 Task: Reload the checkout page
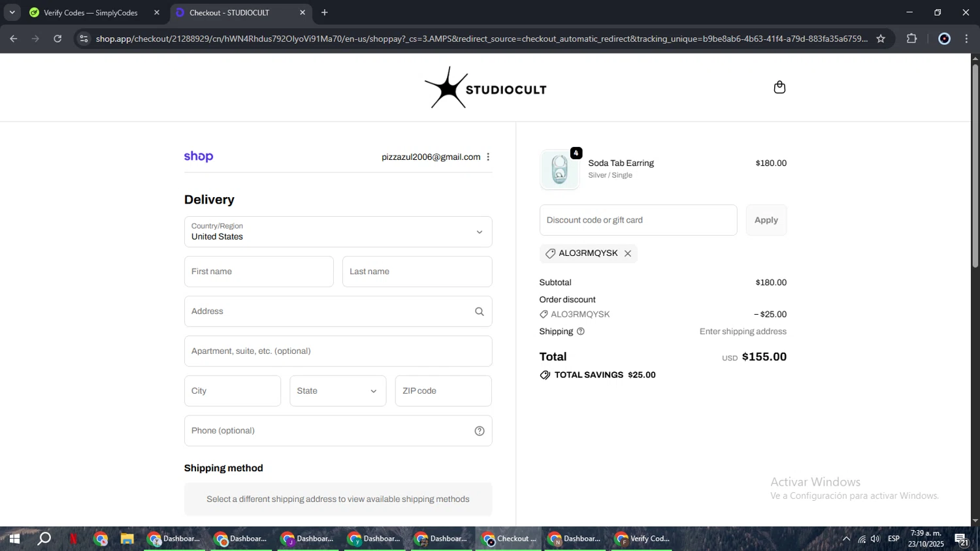57,39
